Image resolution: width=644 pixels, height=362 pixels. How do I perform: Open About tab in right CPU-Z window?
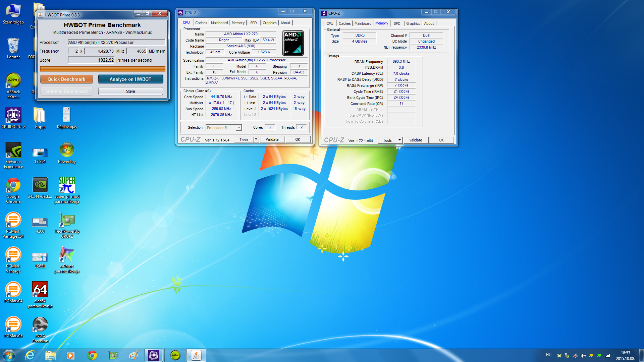[x=429, y=23]
